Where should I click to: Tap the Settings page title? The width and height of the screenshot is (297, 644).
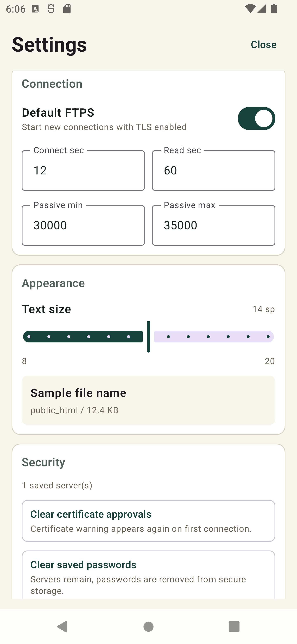(49, 45)
